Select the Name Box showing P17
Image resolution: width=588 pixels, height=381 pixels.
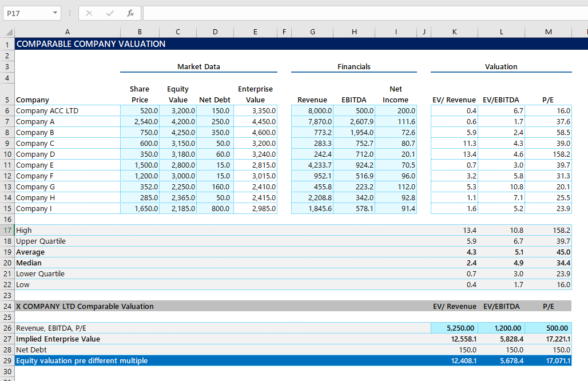26,13
